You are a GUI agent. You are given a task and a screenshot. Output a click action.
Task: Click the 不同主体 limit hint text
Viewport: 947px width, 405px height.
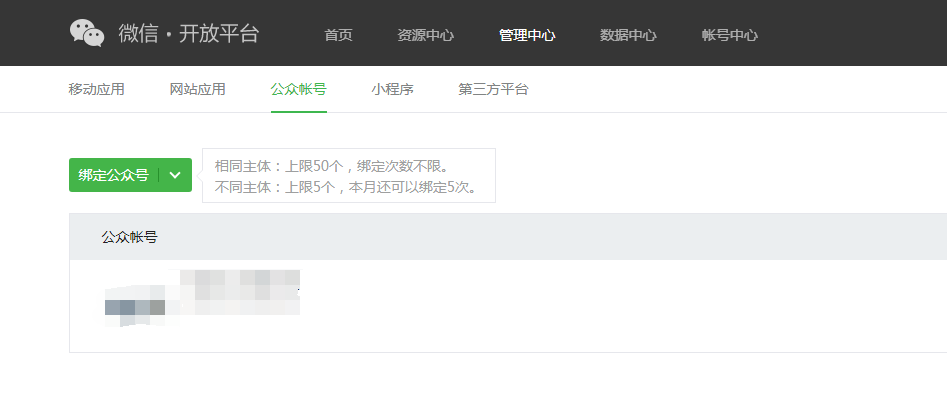(x=347, y=187)
